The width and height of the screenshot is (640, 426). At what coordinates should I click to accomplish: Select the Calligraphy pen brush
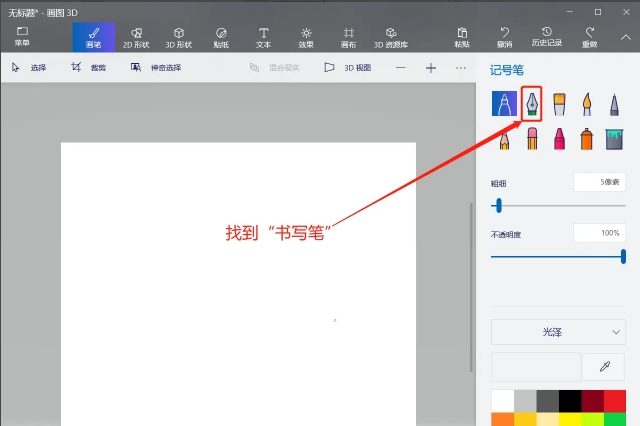(x=532, y=104)
